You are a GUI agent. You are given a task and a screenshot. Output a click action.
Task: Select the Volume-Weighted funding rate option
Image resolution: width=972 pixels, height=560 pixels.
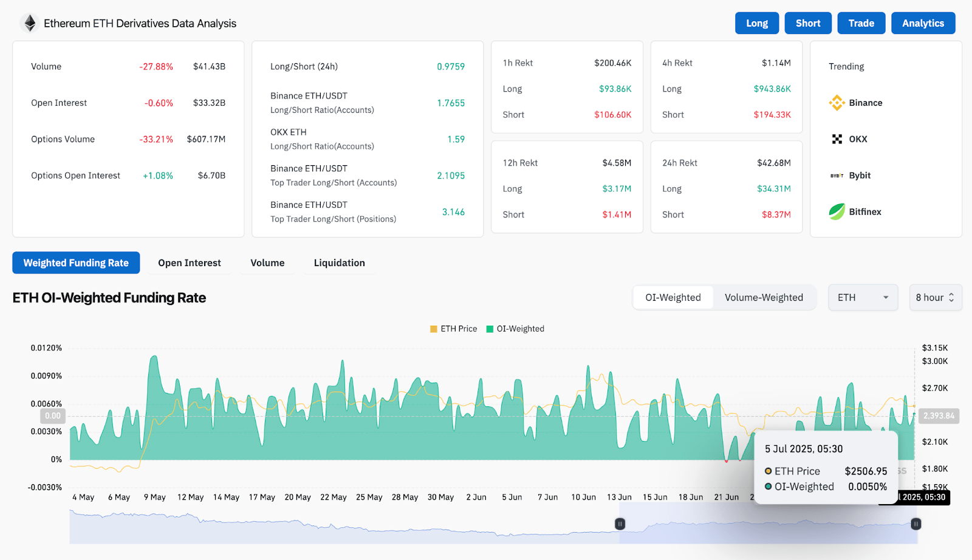[764, 298]
